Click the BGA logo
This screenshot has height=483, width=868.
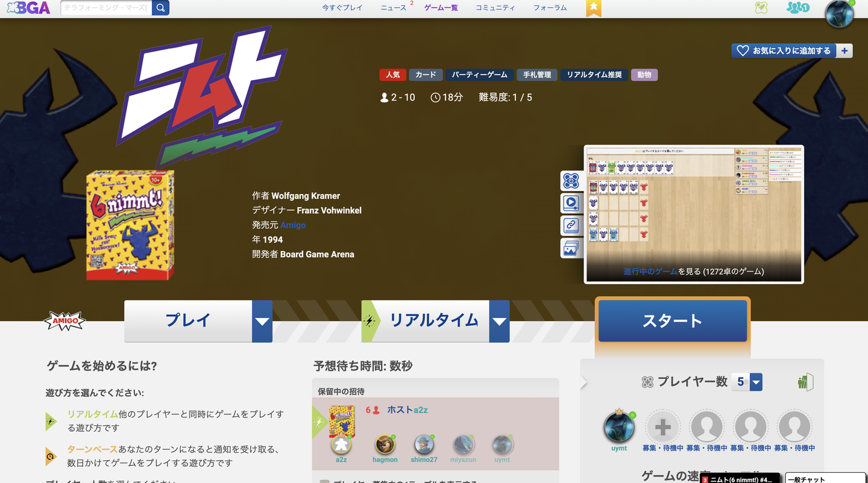(28, 8)
